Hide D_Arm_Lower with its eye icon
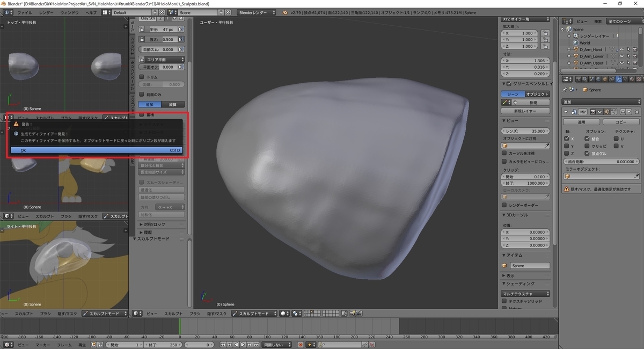The width and height of the screenshot is (644, 349). [x=621, y=56]
